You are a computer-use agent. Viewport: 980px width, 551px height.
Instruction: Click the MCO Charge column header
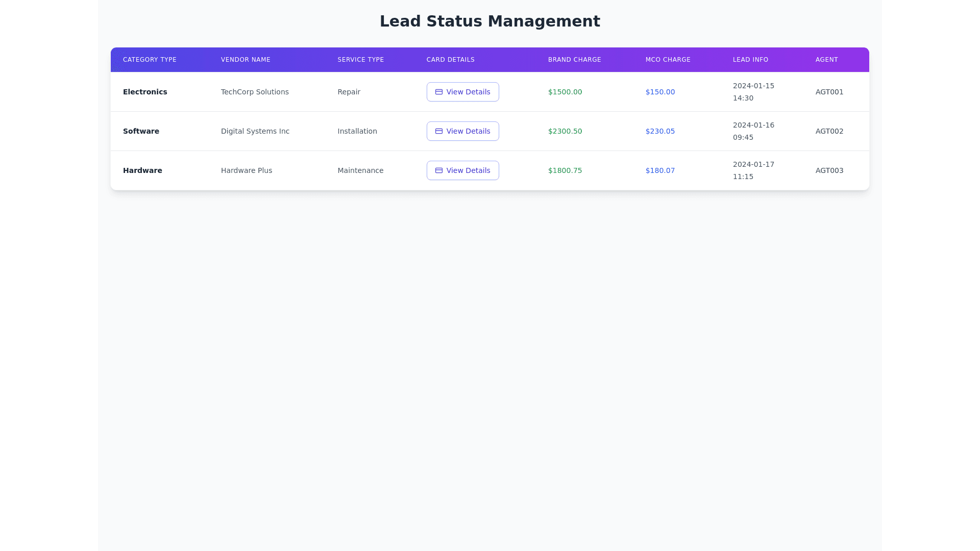[668, 60]
